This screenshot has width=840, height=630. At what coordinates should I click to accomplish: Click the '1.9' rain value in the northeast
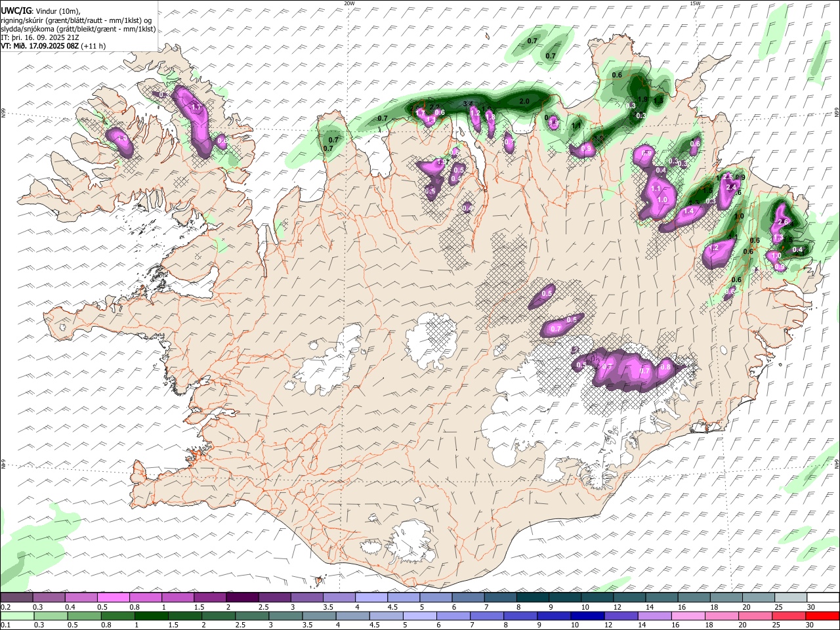tap(643, 100)
